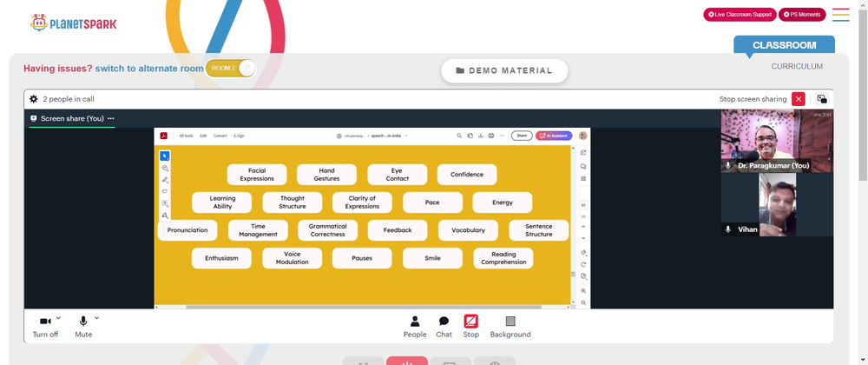868x365 pixels.
Task: Click the 'Voice Modulation' card
Action: pos(293,258)
